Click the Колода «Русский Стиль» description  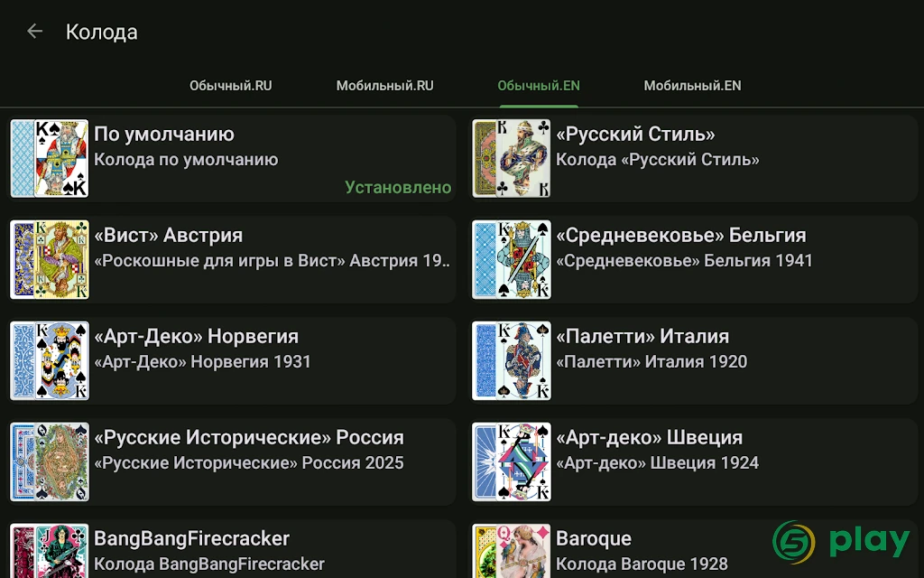click(658, 160)
